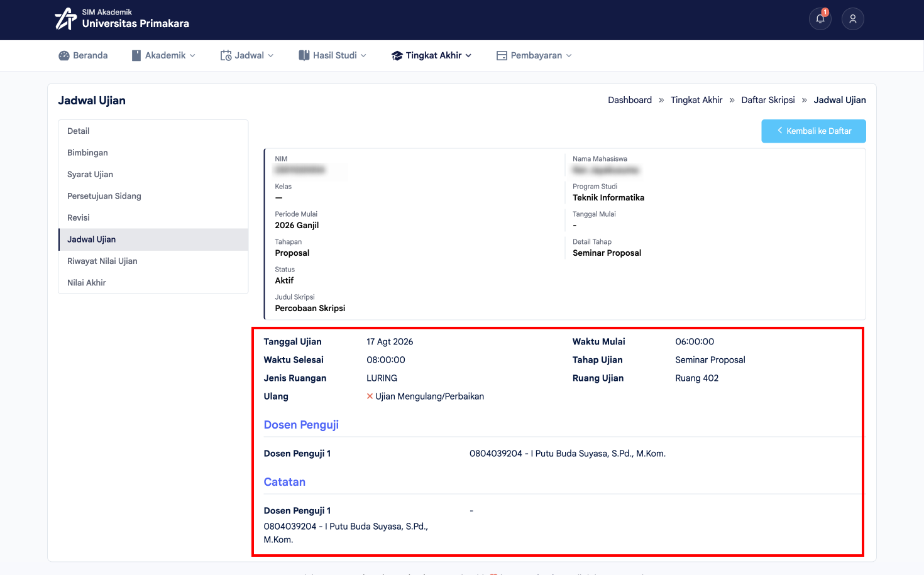Click the Percobaan Skripsi thesis title
This screenshot has height=575, width=924.
pos(310,308)
